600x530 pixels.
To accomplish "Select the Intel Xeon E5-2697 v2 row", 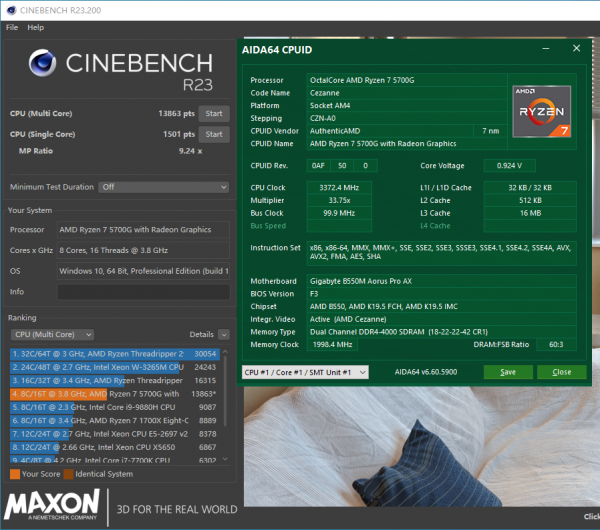I will click(115, 434).
